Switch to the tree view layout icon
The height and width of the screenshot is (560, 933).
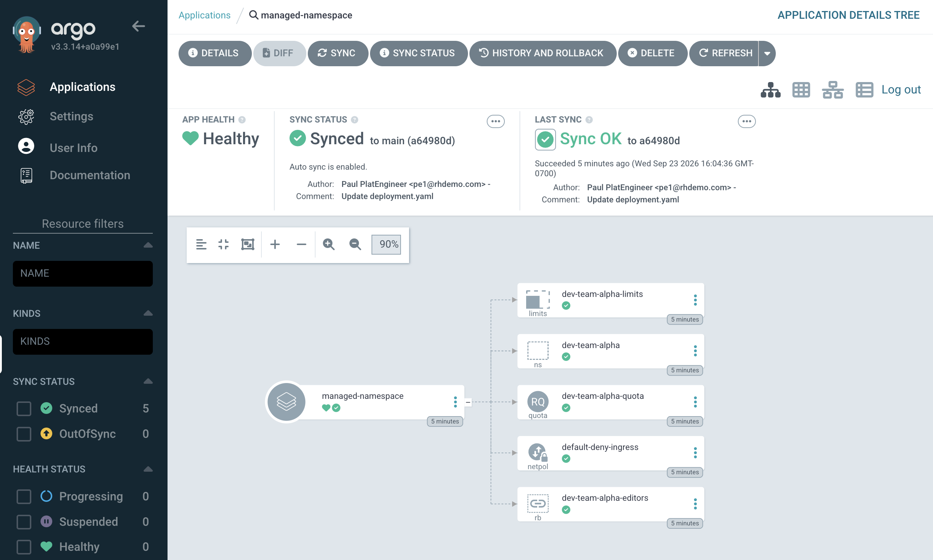tap(770, 90)
